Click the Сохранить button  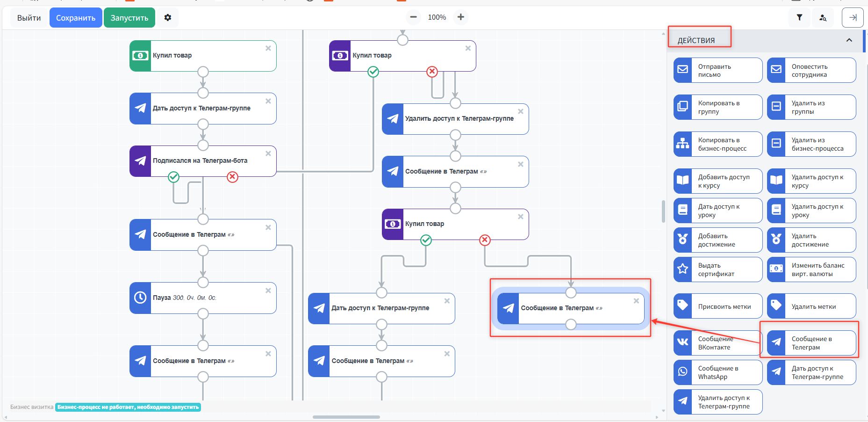[x=76, y=18]
